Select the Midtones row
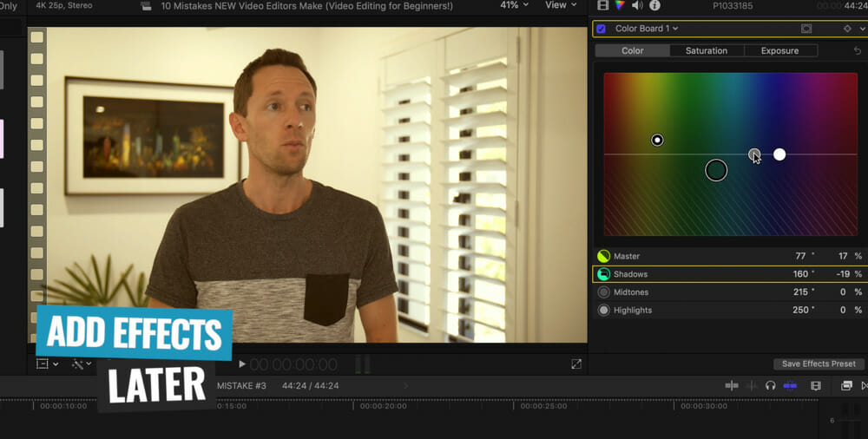The height and width of the screenshot is (439, 868). (x=632, y=292)
